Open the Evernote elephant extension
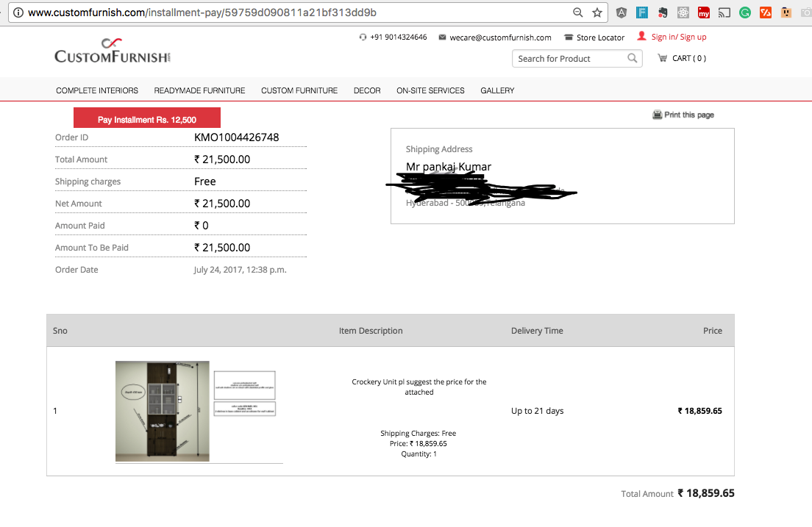 [663, 12]
